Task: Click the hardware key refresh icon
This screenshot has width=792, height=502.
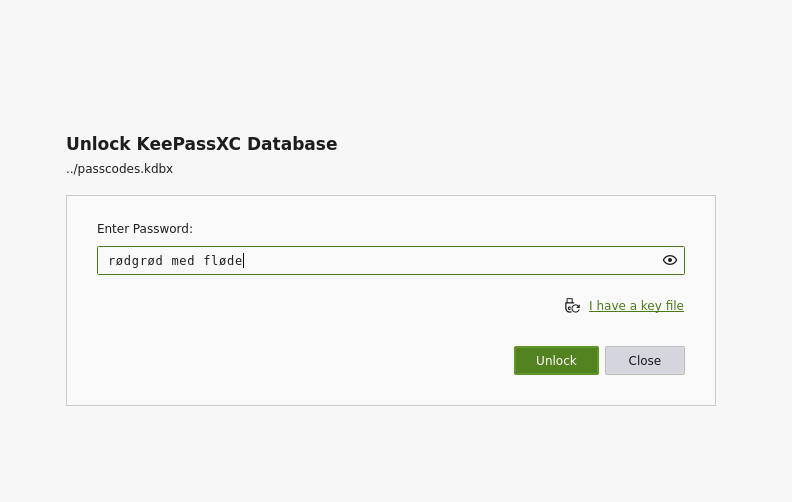Action: [x=572, y=306]
